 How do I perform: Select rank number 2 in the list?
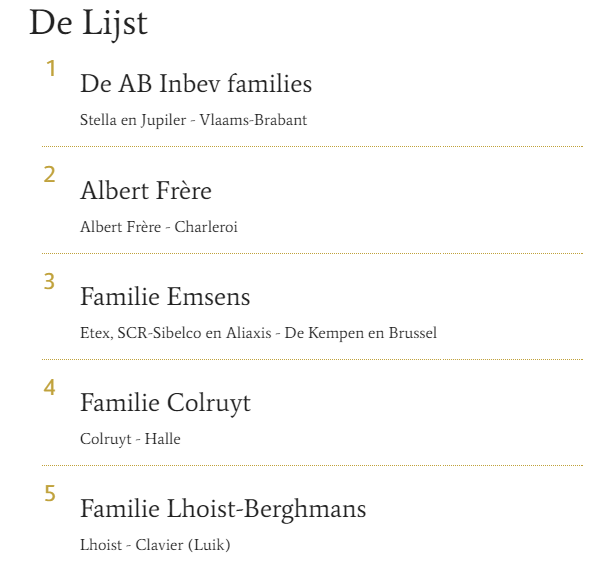49,174
